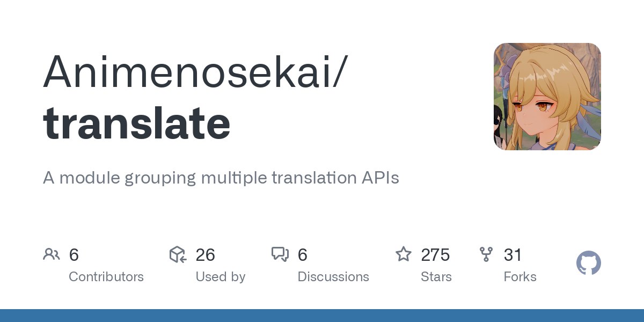Click the used by count 26
Screen dimensions: 644x322
click(x=206, y=255)
